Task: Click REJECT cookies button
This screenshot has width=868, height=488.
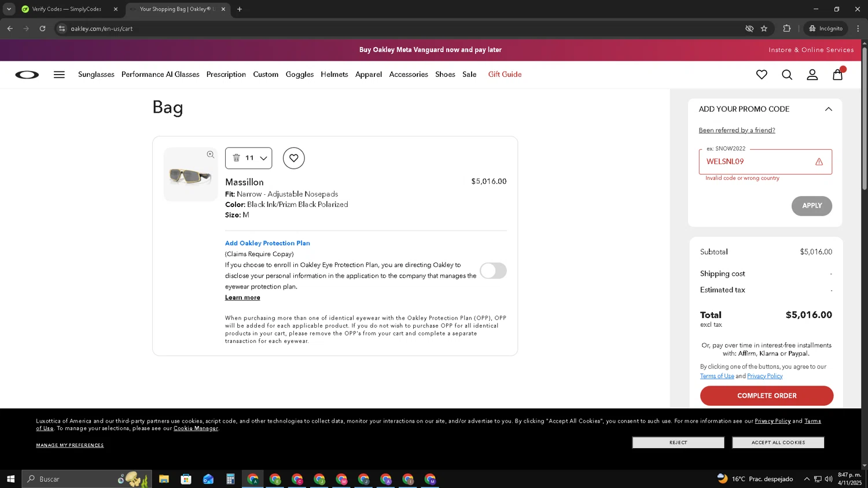Action: click(678, 442)
